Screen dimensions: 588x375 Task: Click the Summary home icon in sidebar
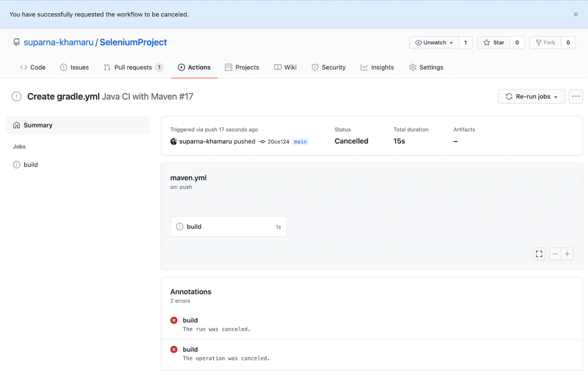coord(17,125)
